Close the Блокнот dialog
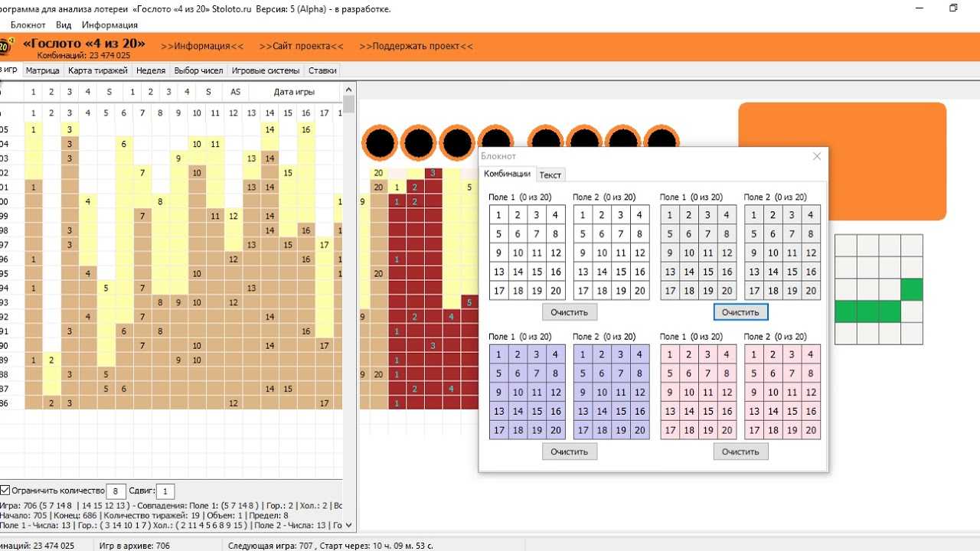The image size is (980, 551). [817, 156]
